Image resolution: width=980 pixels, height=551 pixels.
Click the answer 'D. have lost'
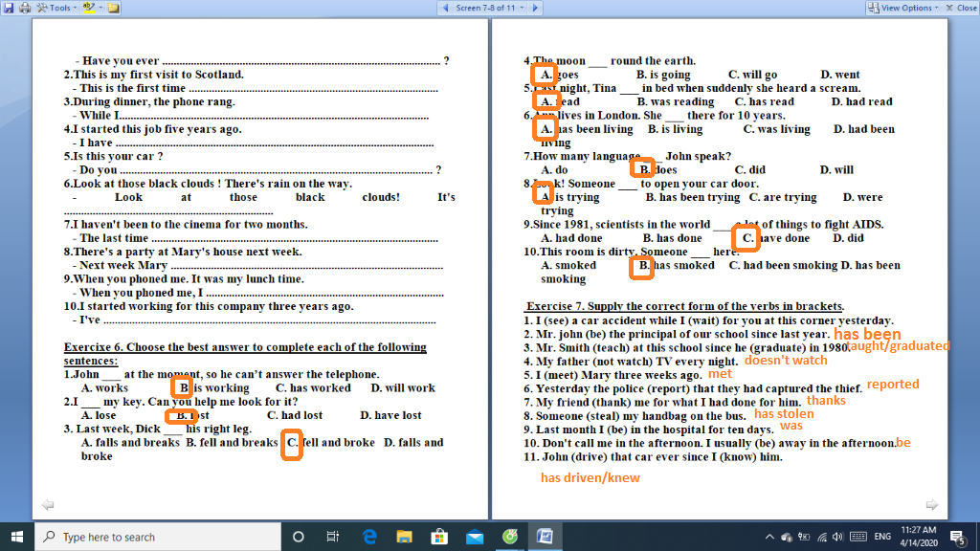point(390,415)
